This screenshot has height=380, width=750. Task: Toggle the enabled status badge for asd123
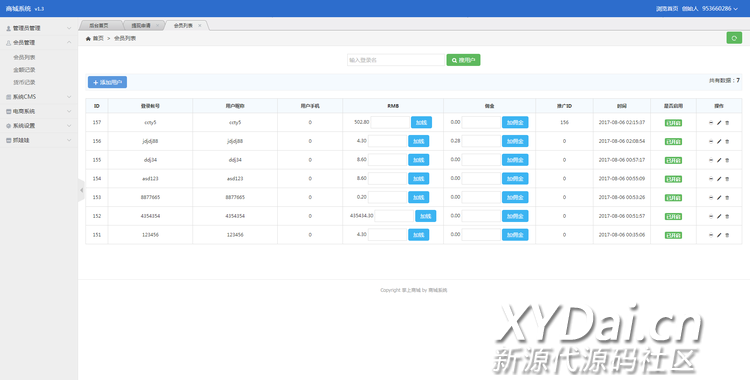click(x=673, y=179)
